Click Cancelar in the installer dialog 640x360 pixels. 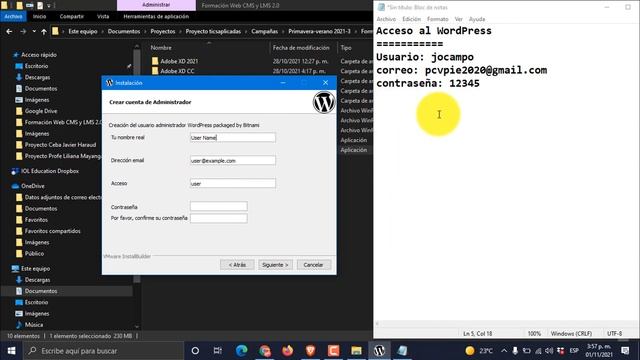313,265
